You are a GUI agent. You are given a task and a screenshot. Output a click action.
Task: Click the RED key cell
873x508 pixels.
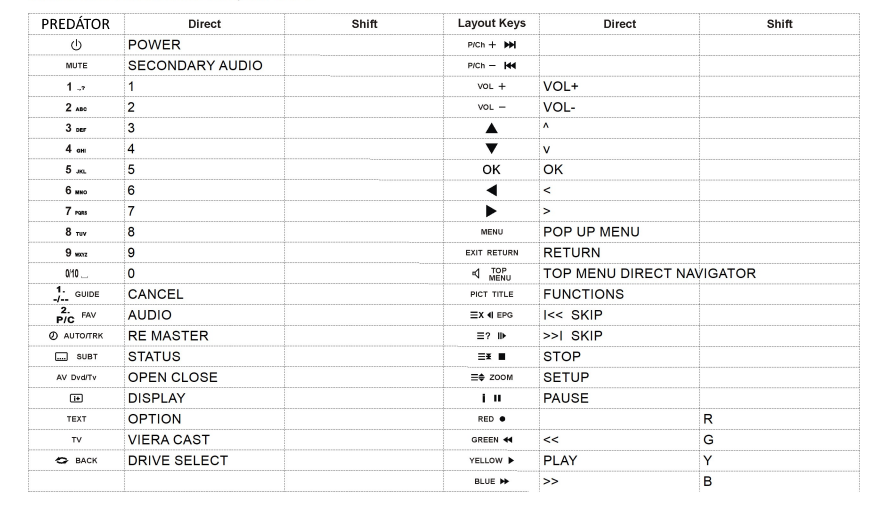pos(491,419)
